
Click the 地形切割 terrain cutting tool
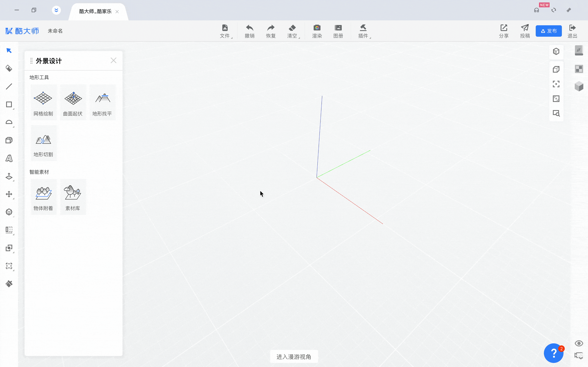(x=43, y=143)
